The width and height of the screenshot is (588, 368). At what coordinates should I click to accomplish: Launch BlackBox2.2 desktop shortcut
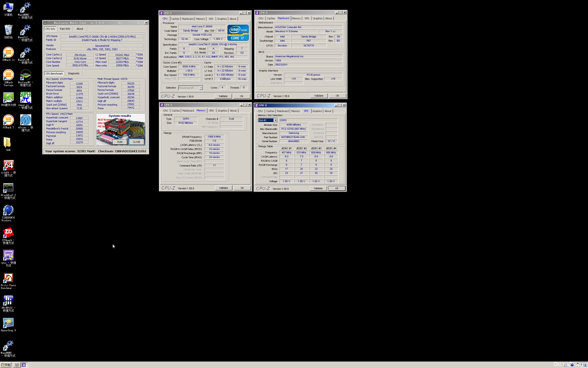pyautogui.click(x=8, y=191)
